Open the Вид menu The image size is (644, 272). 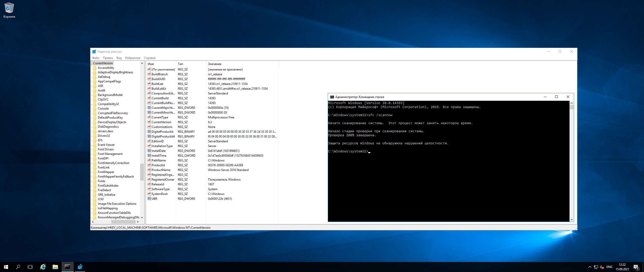(x=119, y=58)
